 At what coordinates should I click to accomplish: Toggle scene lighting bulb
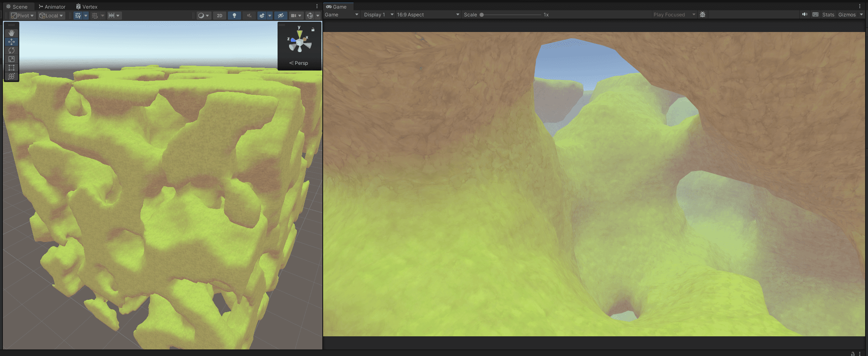point(234,16)
